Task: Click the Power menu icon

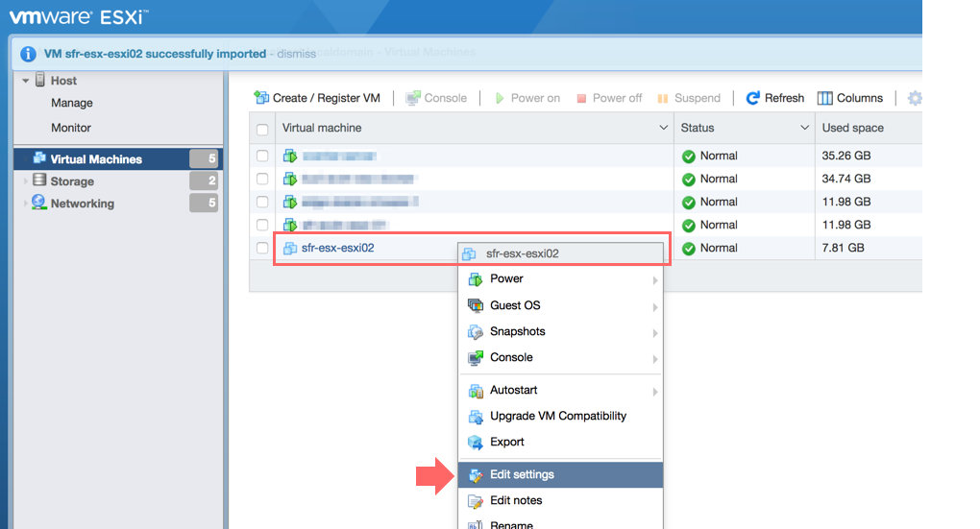Action: click(x=476, y=279)
